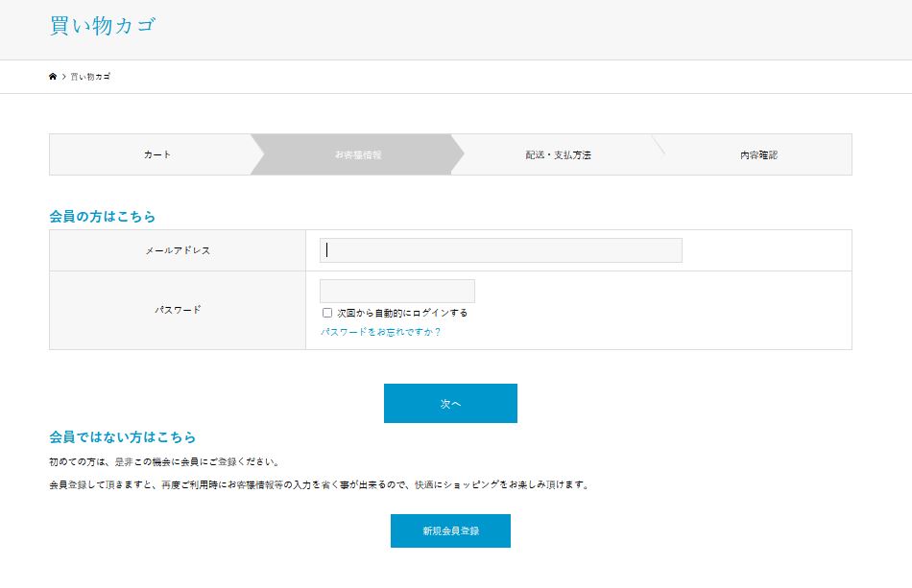Click the 次回から自動的にログインする label text
The image size is (912, 588).
tap(402, 313)
